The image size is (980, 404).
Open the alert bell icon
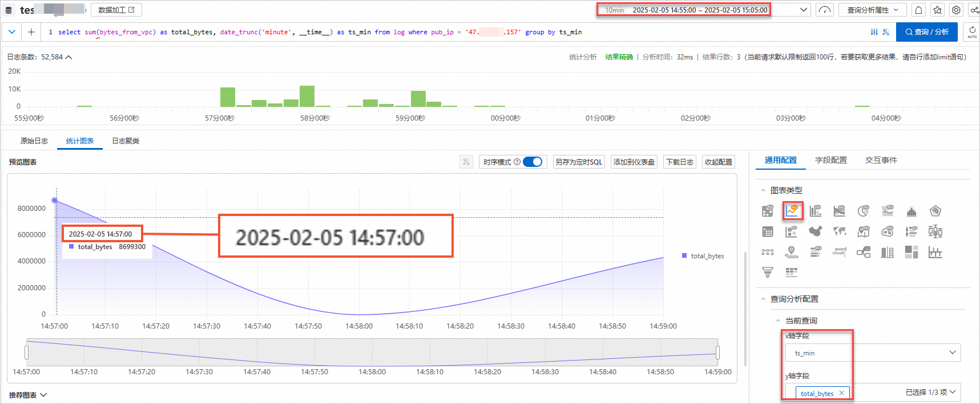918,10
